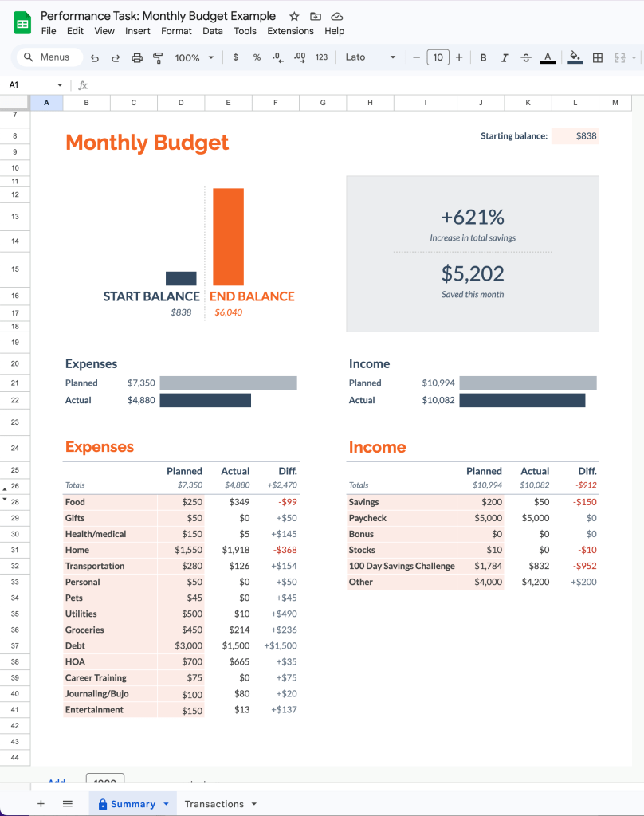Screen dimensions: 644x816
Task: Open the Borders tool
Action: click(x=597, y=57)
